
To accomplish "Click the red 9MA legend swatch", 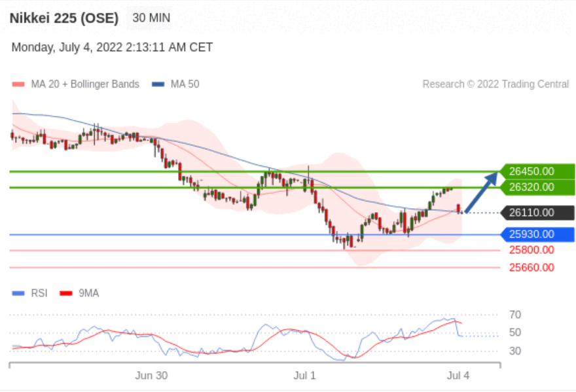I will 66,294.
